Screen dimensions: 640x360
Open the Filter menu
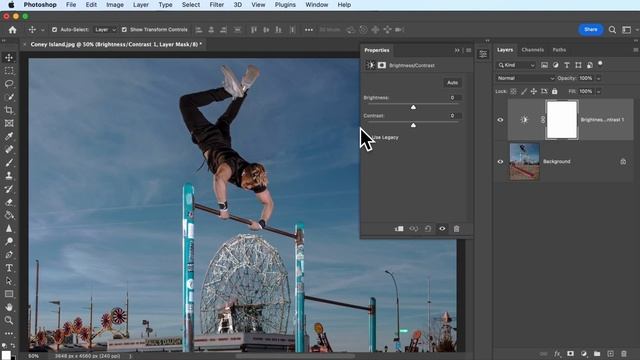pyautogui.click(x=216, y=5)
